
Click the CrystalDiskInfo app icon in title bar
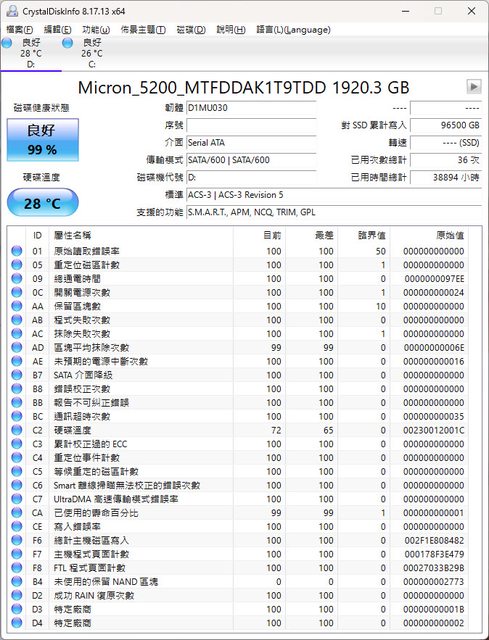[12, 11]
